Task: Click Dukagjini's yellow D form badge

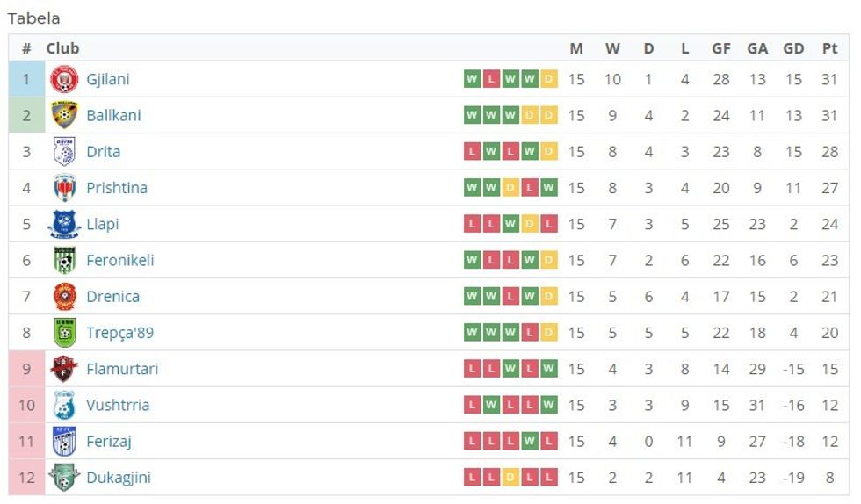Action: (510, 478)
